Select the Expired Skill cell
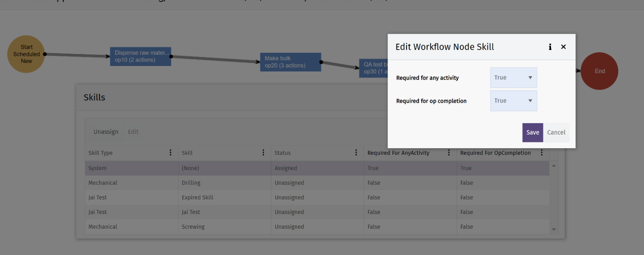 point(224,197)
